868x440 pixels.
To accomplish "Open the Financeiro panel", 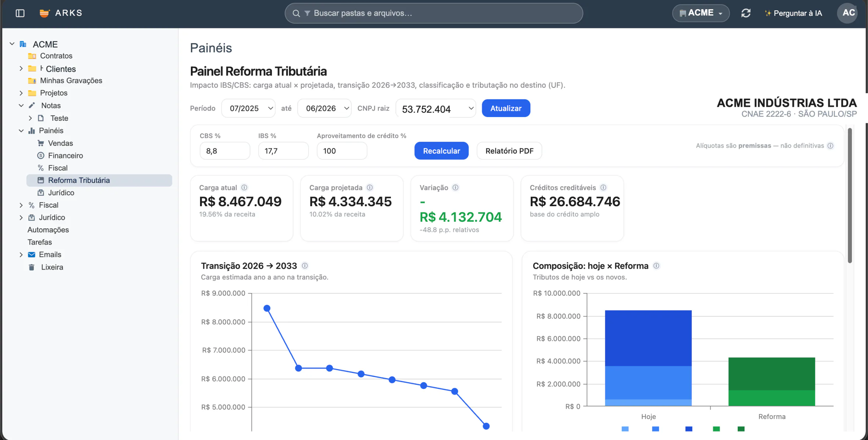I will 65,156.
